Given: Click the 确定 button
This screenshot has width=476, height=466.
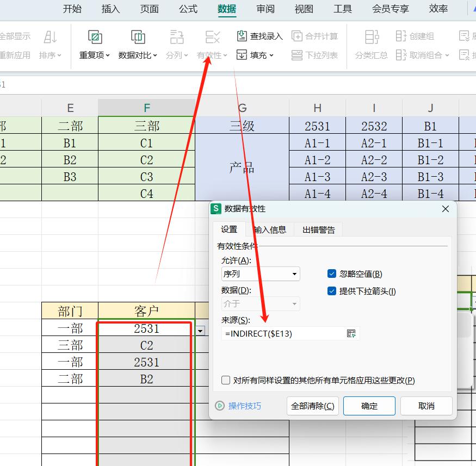Looking at the screenshot, I should [369, 406].
